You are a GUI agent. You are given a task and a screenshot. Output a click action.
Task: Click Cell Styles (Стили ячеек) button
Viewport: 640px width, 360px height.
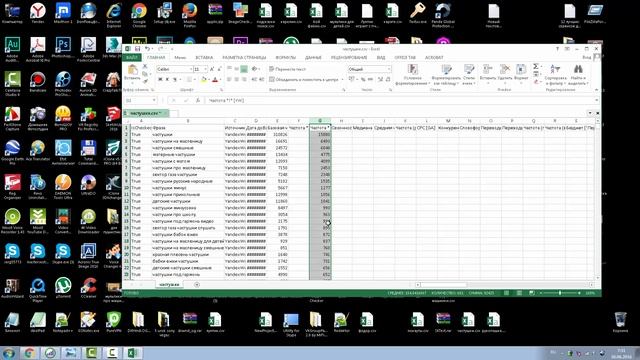click(x=469, y=74)
